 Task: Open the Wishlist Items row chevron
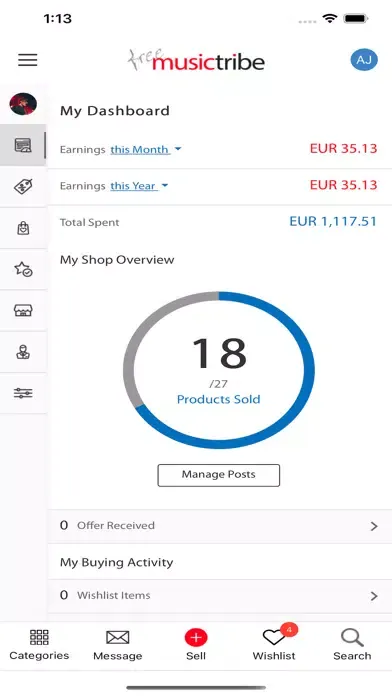tap(374, 596)
